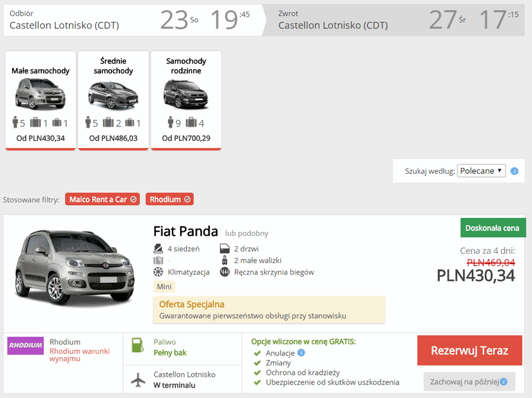This screenshot has height=398, width=532.
Task: Click info icon in Zachowaj na później
Action: [504, 381]
